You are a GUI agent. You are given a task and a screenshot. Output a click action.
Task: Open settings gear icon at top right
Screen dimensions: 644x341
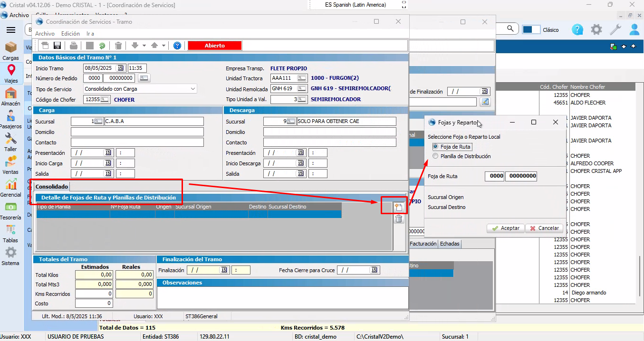coord(596,30)
